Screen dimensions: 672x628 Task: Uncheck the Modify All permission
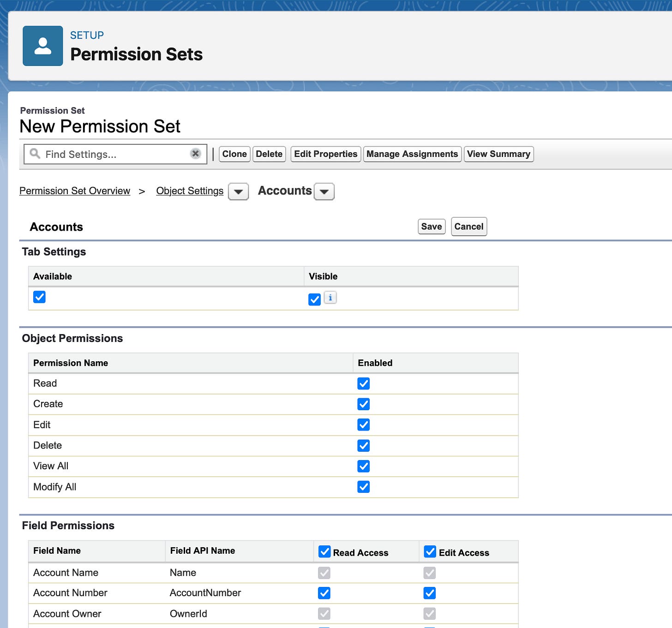pyautogui.click(x=364, y=487)
